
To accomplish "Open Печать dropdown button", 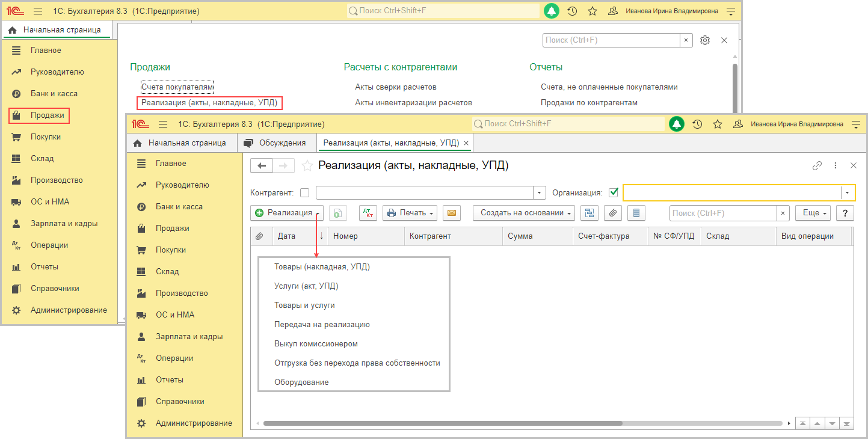I will [410, 213].
